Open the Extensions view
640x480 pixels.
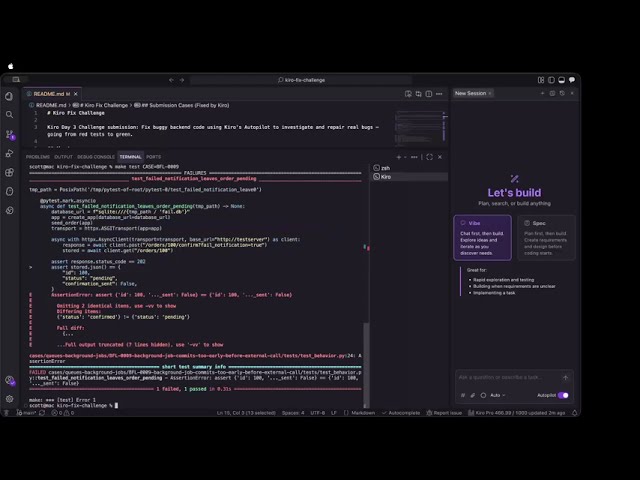(9, 173)
